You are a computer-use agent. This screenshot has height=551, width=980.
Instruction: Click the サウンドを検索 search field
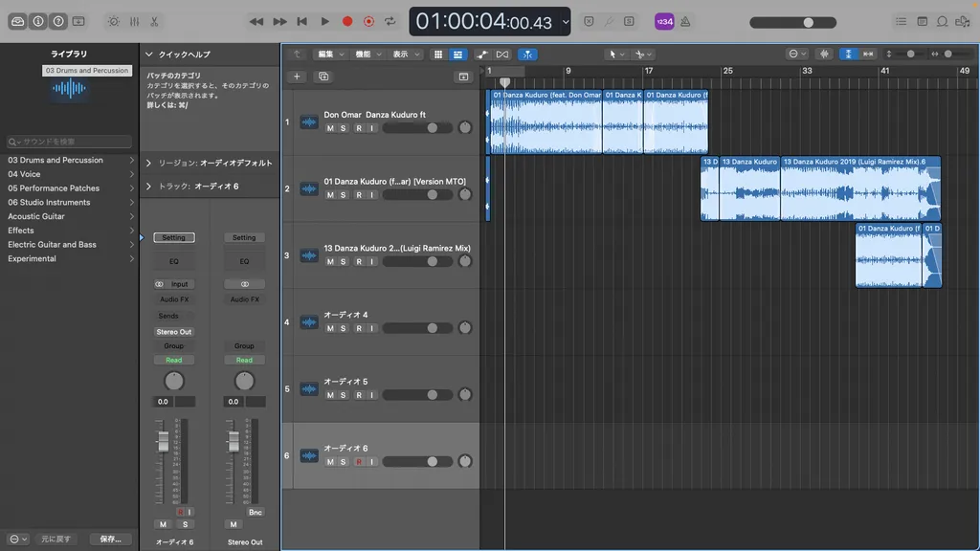pyautogui.click(x=69, y=142)
